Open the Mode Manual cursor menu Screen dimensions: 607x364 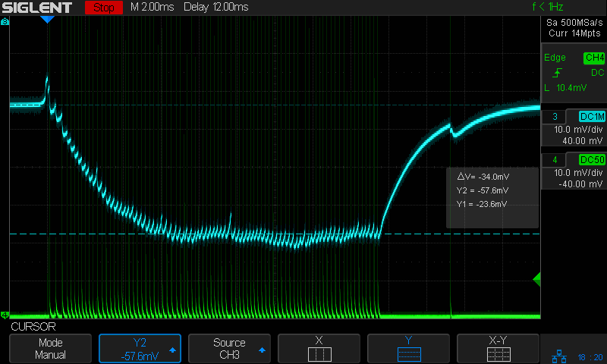click(x=51, y=349)
